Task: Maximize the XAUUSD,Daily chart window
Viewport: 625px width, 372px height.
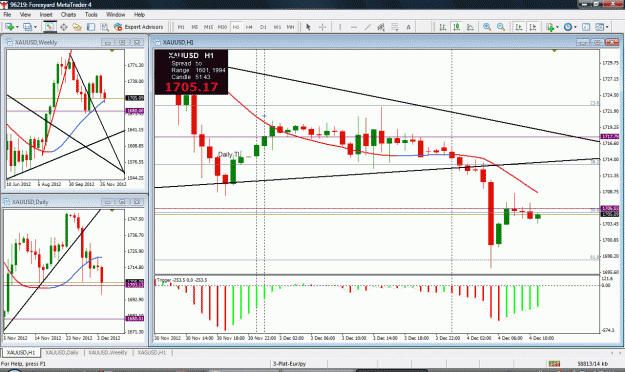Action: 122,202
